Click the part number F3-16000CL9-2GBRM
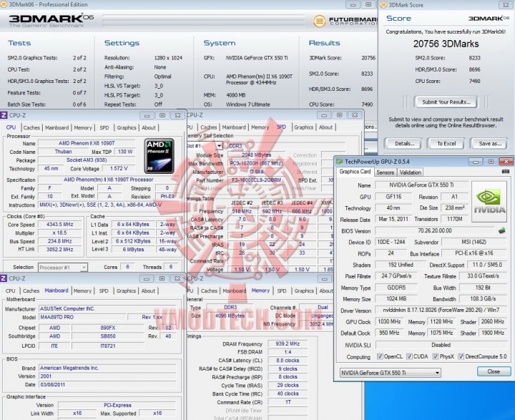Image resolution: width=515 pixels, height=420 pixels. click(257, 180)
